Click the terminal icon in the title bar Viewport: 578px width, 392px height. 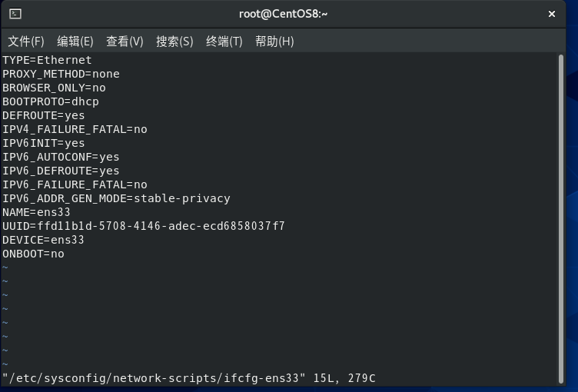tap(15, 14)
